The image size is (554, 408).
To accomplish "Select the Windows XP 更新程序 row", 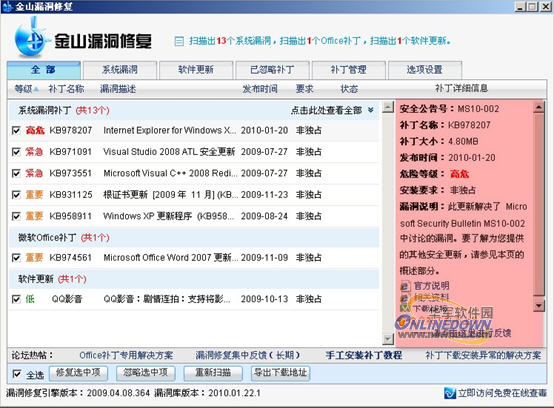I will tap(194, 216).
